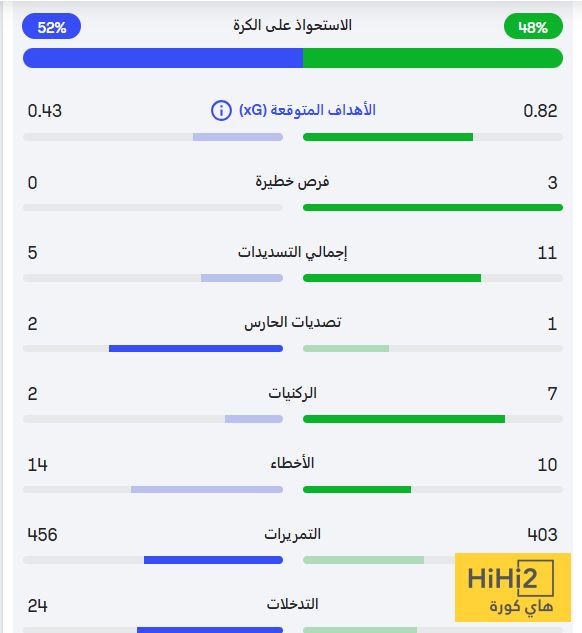Click the HiHi2 logo watermark
Image resolution: width=582 pixels, height=633 pixels.
coord(513,587)
